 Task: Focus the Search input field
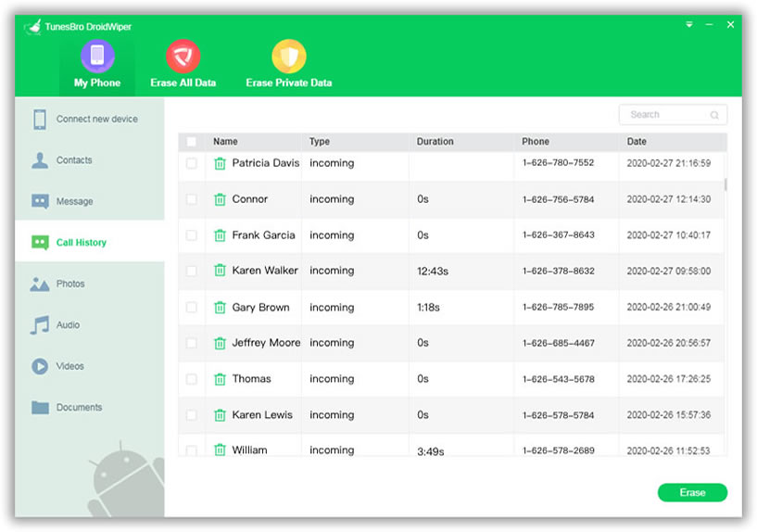pyautogui.click(x=663, y=115)
